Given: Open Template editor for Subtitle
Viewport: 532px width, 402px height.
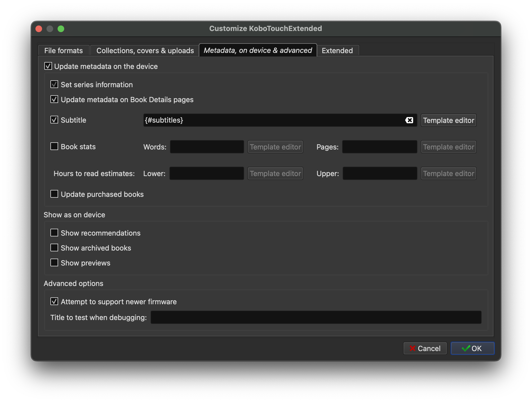Looking at the screenshot, I should point(448,120).
